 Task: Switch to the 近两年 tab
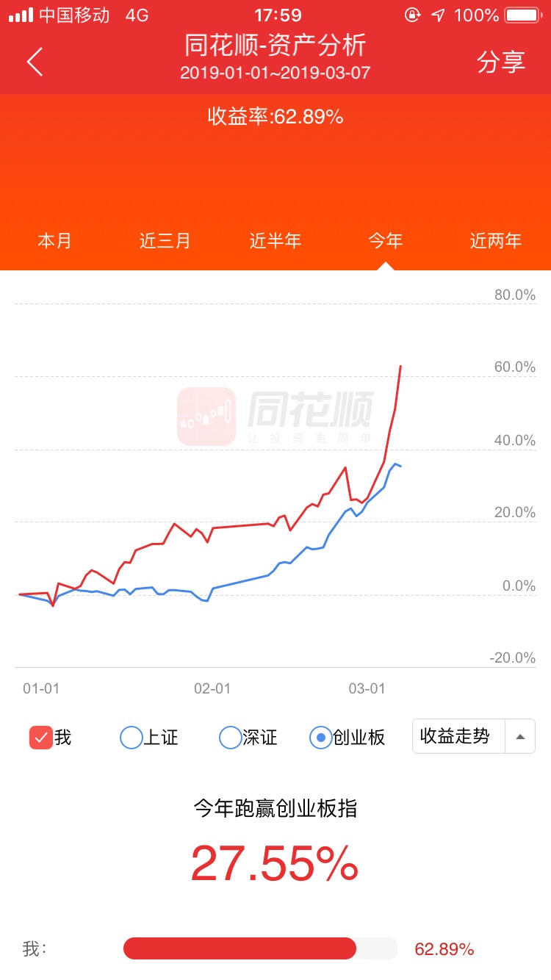(496, 241)
